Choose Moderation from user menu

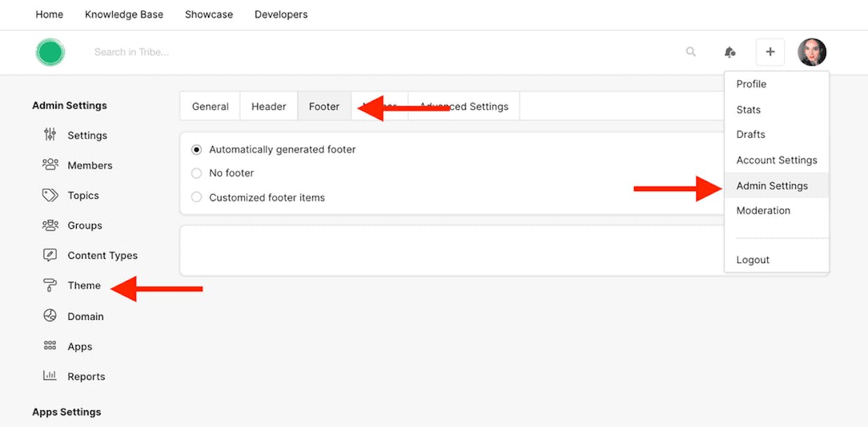point(777,211)
